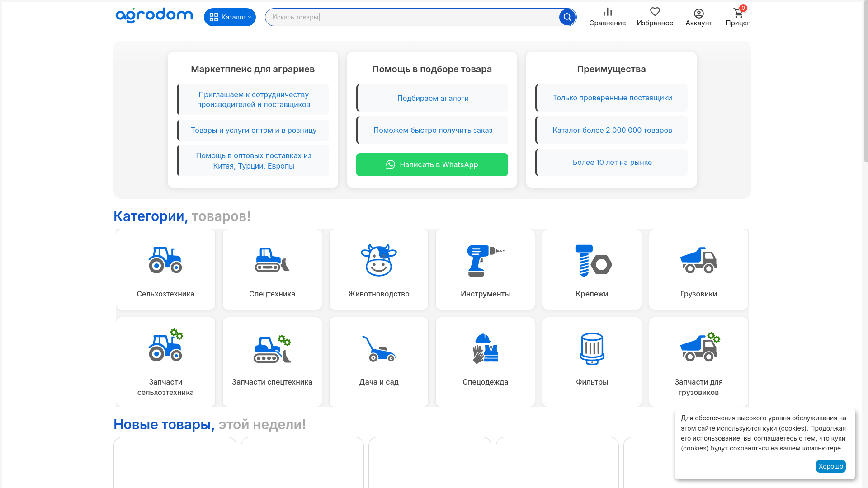This screenshot has width=868, height=488.
Task: Open Фильтры filter category icon
Action: coord(592,349)
